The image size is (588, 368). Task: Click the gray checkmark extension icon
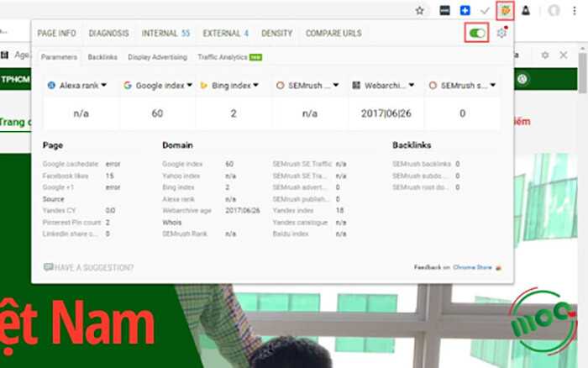pos(485,11)
